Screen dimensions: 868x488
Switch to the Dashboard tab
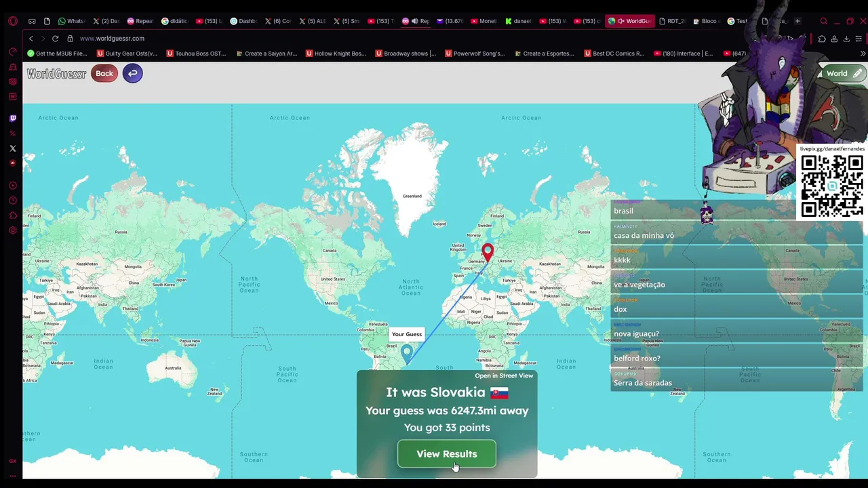tap(243, 21)
